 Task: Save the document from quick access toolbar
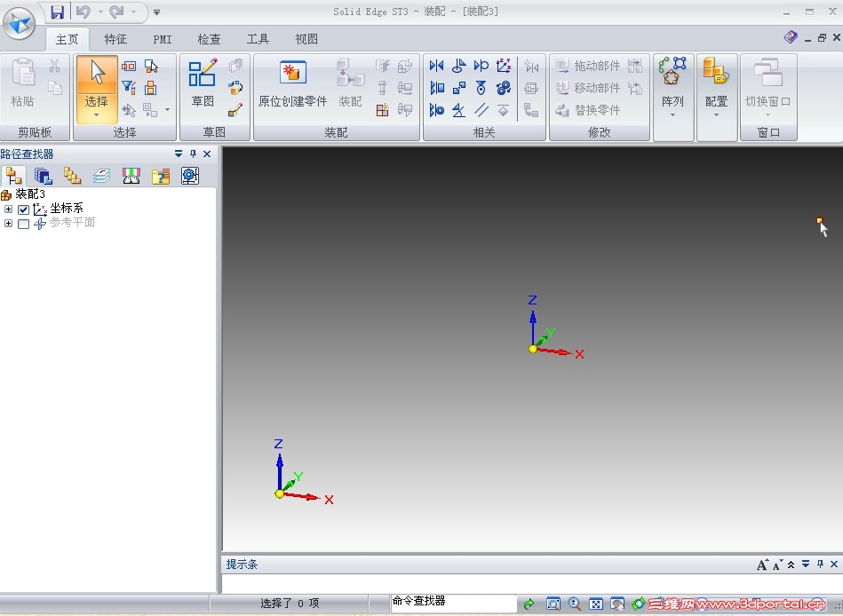coord(58,12)
